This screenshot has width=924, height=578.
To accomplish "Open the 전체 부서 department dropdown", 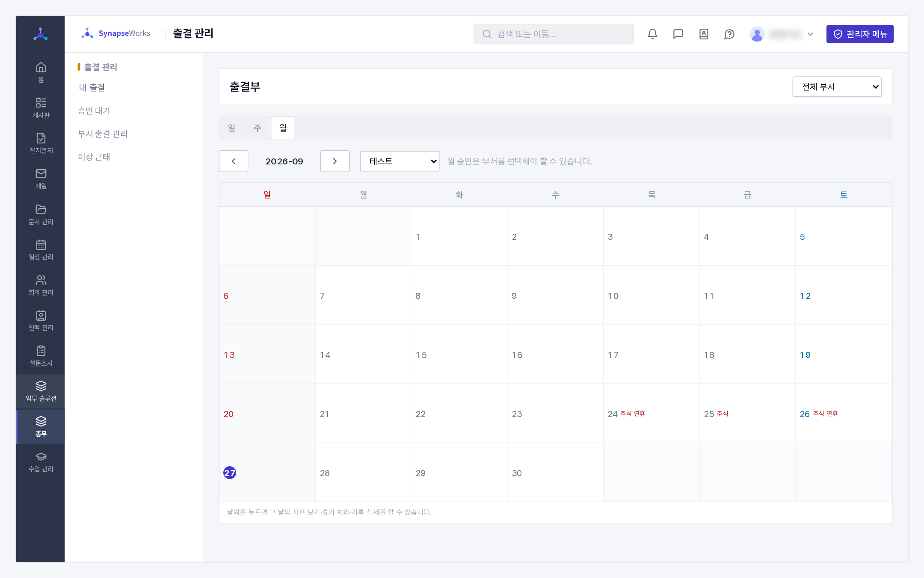I will point(837,87).
